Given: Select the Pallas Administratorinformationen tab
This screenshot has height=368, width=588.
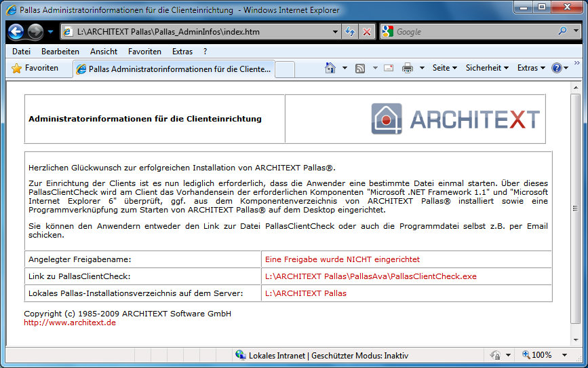Looking at the screenshot, I should (x=174, y=69).
